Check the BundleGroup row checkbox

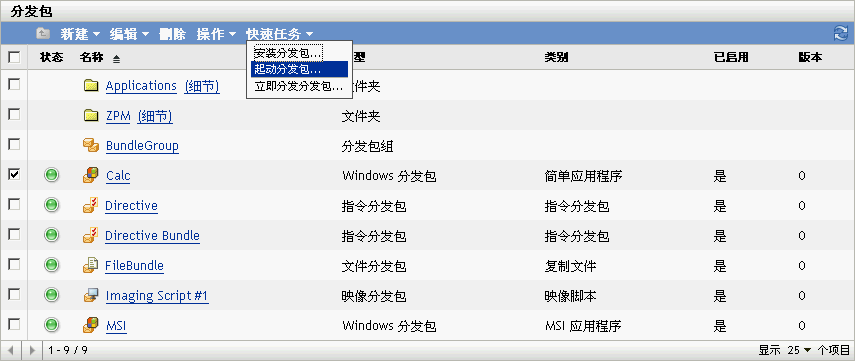tap(14, 145)
